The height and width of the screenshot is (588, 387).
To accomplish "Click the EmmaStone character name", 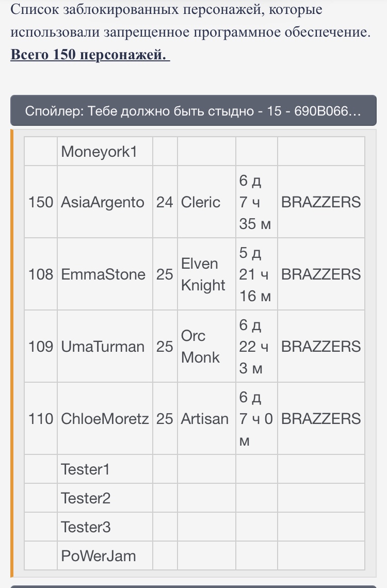I will 103,274.
